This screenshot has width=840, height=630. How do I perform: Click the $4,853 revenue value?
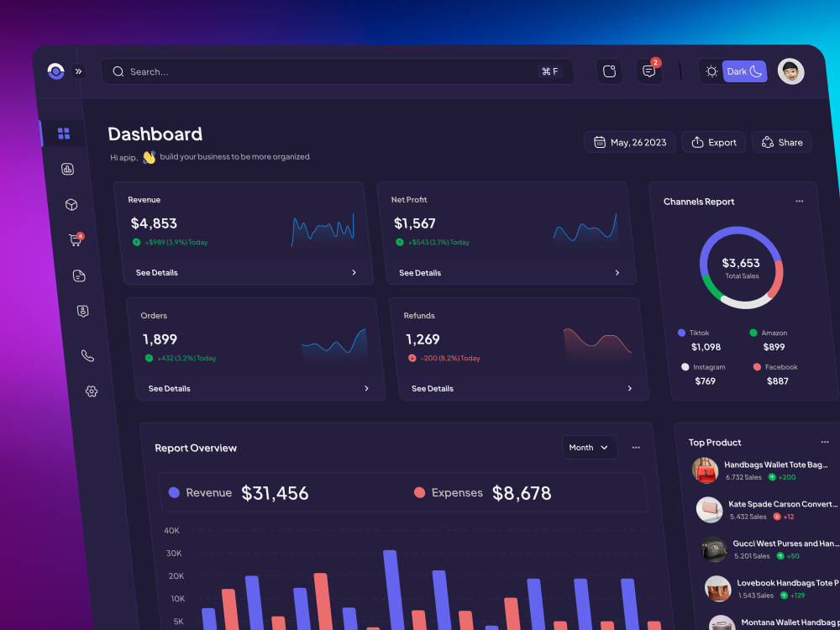154,223
